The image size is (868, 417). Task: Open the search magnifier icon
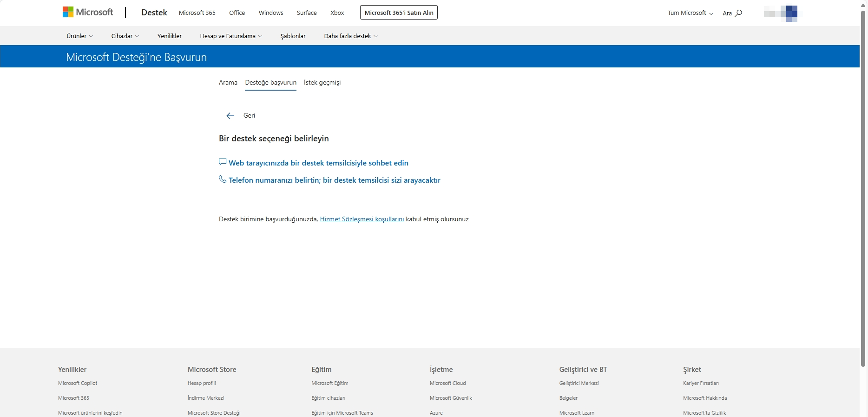[738, 13]
